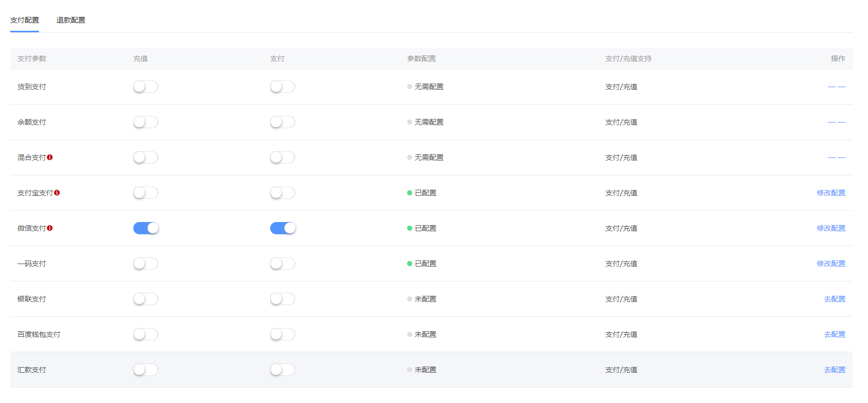Click 未配置 status in 汇款支付 row
The width and height of the screenshot is (868, 403).
coord(421,370)
